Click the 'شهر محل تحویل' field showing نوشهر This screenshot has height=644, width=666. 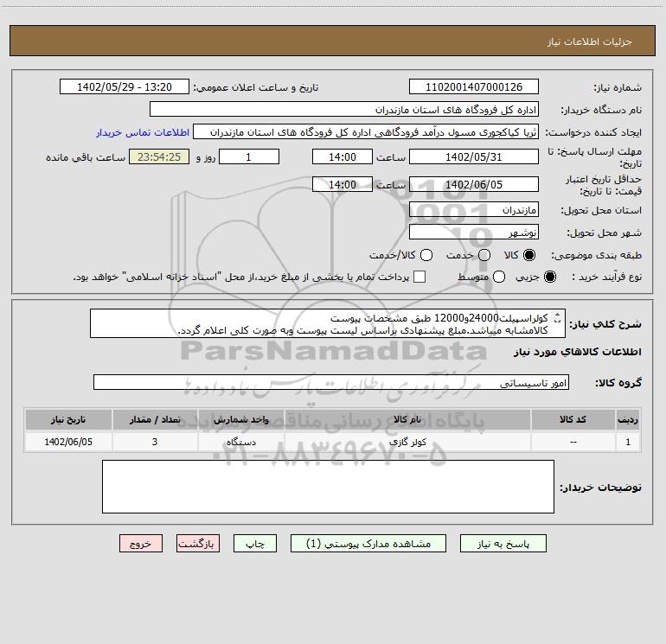click(x=473, y=232)
